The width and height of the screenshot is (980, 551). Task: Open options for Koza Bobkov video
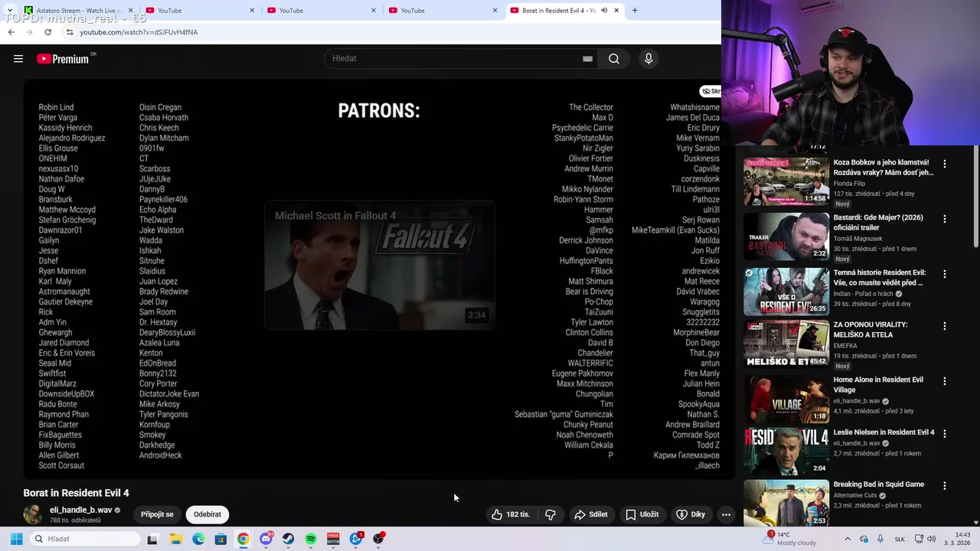[945, 164]
